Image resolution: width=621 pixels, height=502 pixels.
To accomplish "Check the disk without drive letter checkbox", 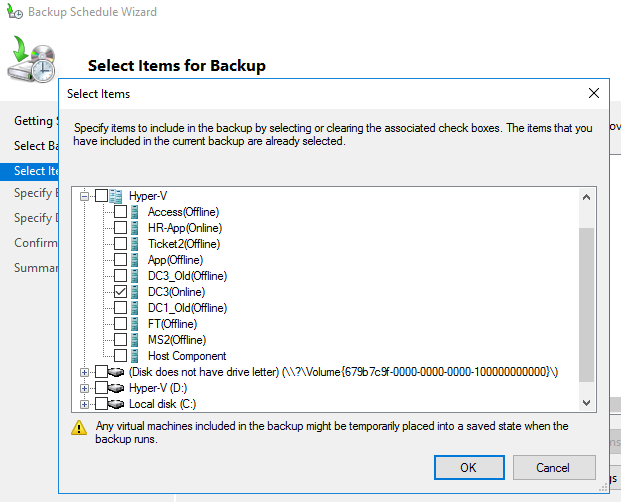I will 101,372.
